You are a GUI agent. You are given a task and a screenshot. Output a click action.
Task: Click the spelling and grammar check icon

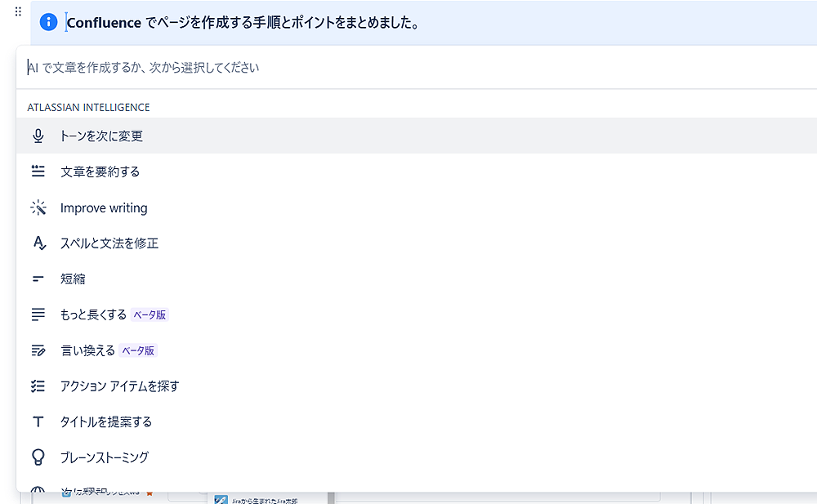39,243
